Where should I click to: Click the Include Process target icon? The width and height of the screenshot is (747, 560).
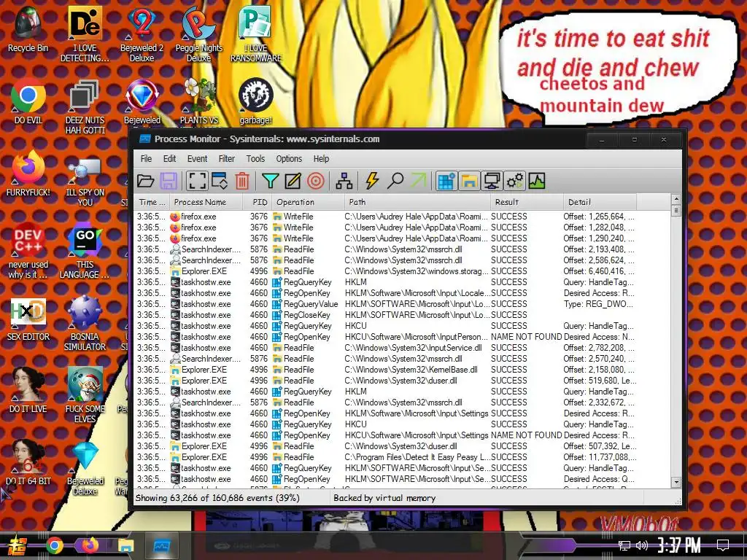[315, 181]
